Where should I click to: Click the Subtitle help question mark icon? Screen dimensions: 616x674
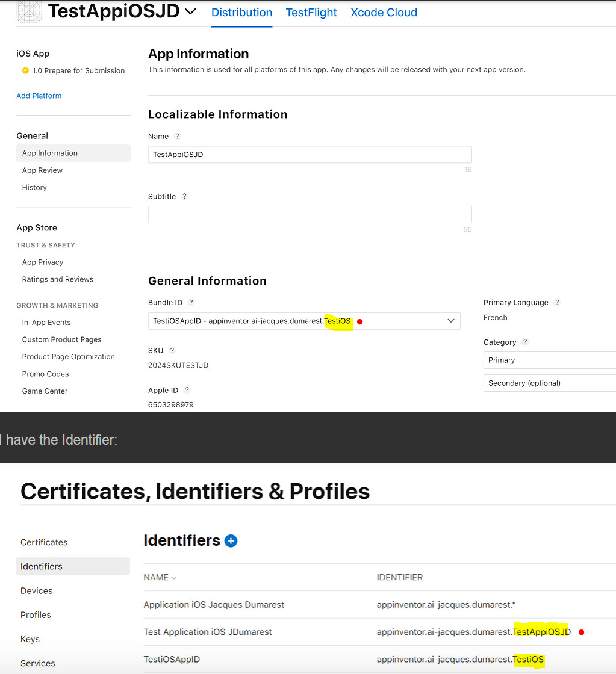(184, 196)
